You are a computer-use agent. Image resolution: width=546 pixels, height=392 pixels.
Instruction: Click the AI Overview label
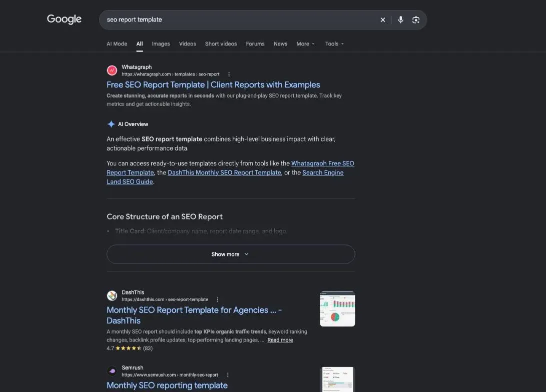(133, 124)
